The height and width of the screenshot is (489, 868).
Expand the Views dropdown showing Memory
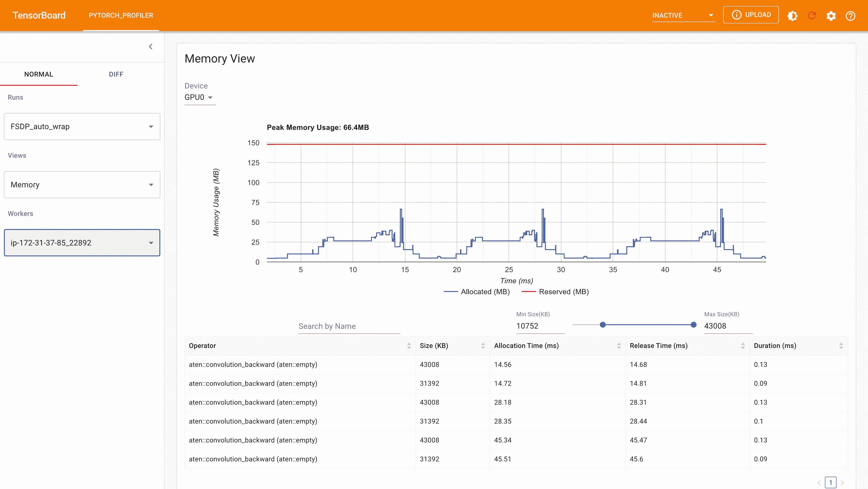(x=82, y=184)
